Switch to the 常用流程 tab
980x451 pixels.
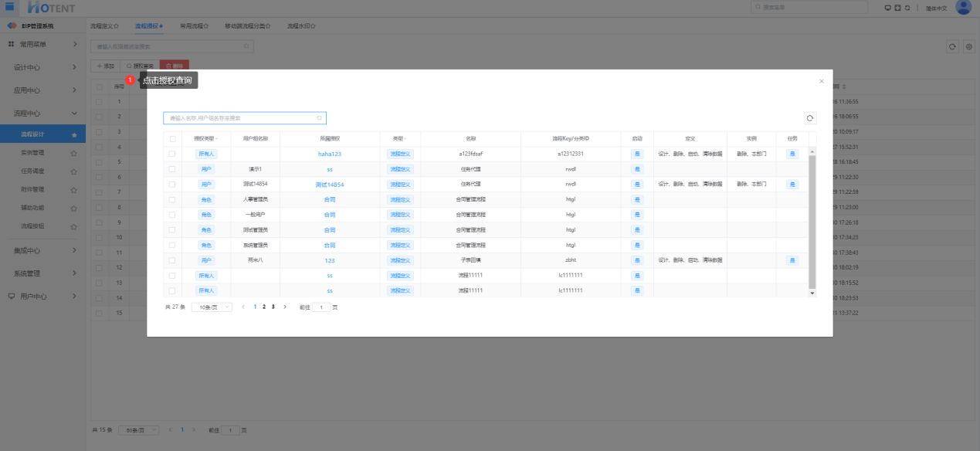tap(194, 25)
